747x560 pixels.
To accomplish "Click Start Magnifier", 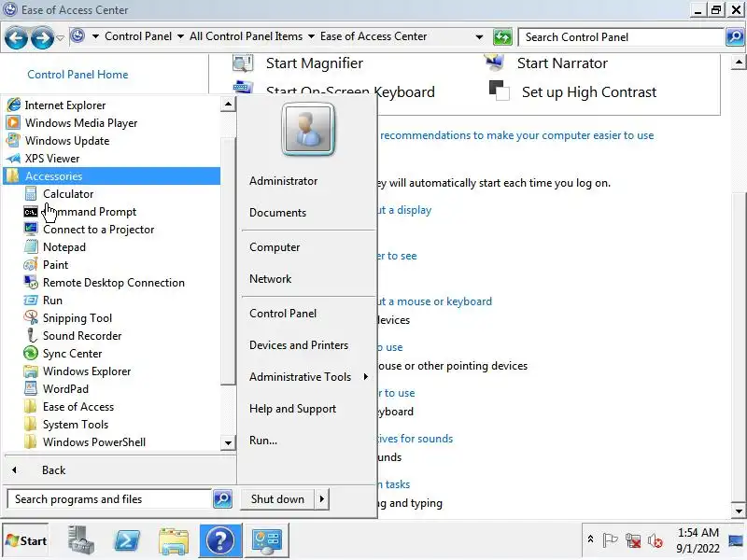I will (x=315, y=63).
